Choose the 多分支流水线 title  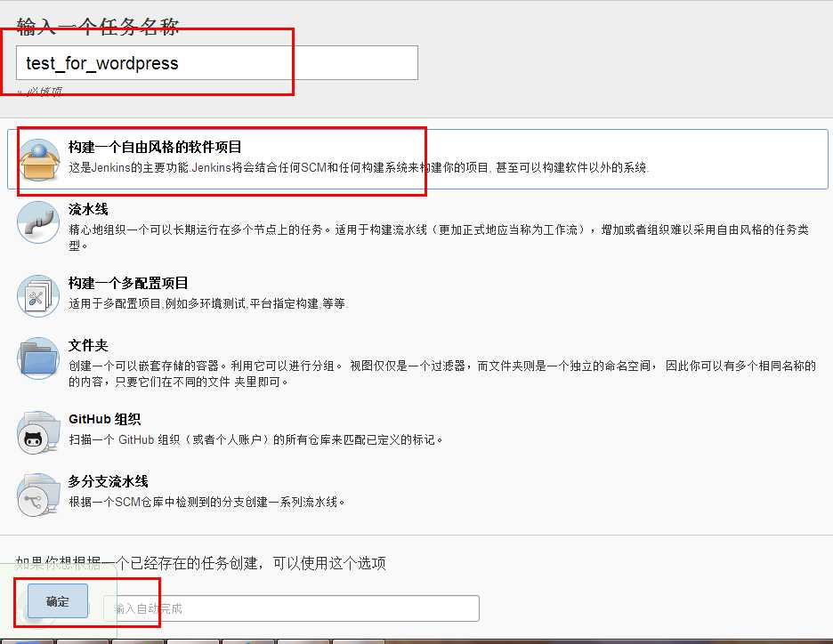[x=108, y=481]
